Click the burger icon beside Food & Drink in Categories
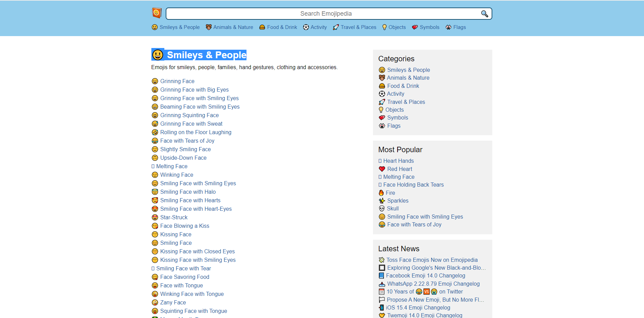Viewport: 644px width, 318px height. 382,86
